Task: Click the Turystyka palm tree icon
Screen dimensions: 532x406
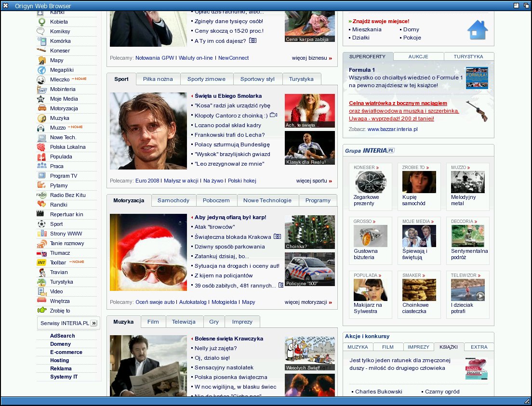Action: pos(41,282)
